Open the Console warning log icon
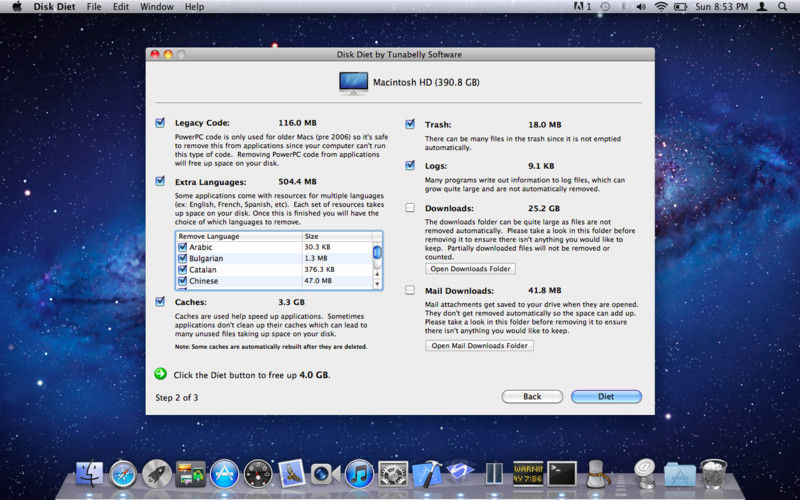 pos(528,474)
